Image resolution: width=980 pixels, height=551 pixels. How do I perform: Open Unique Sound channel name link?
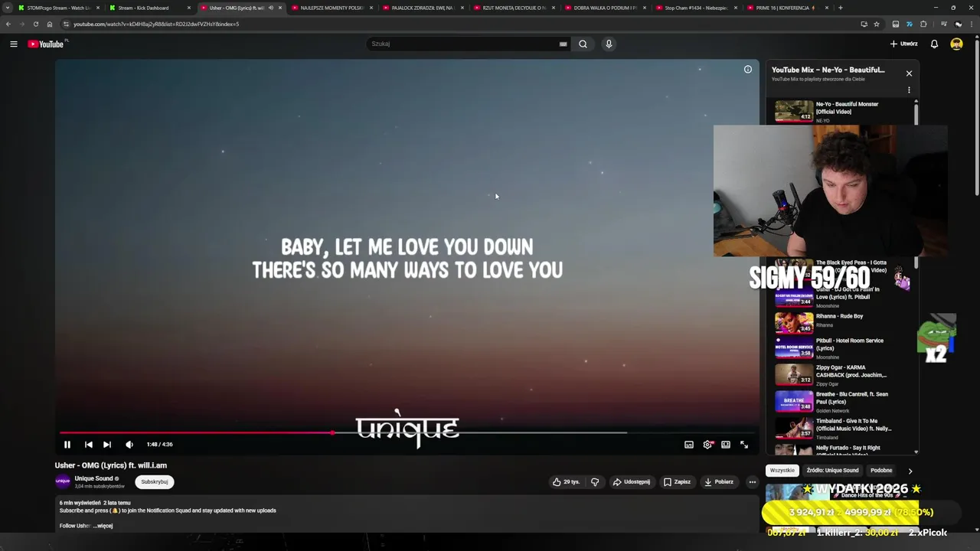click(93, 478)
